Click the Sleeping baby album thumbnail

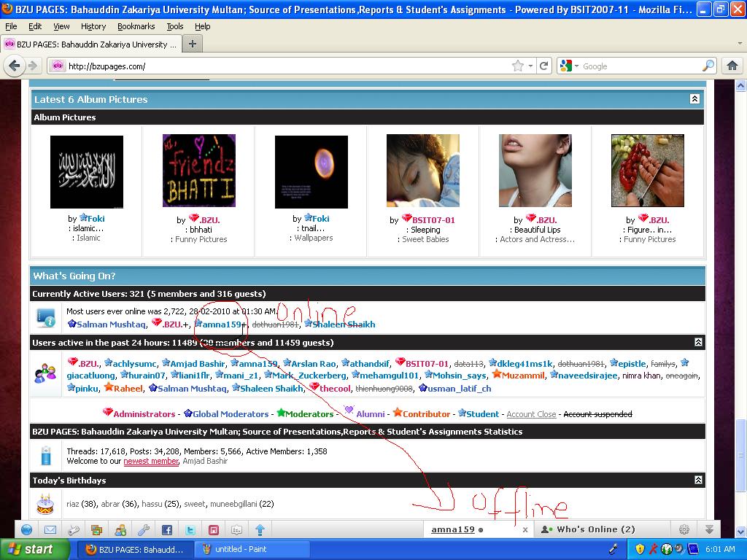(x=423, y=169)
